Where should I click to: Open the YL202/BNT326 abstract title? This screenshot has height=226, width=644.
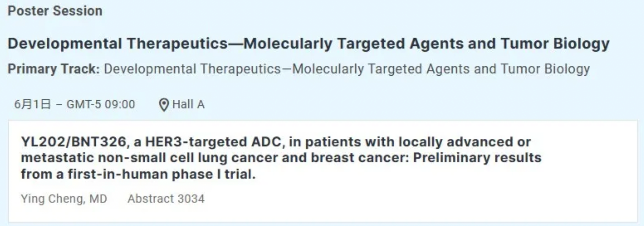(x=281, y=158)
